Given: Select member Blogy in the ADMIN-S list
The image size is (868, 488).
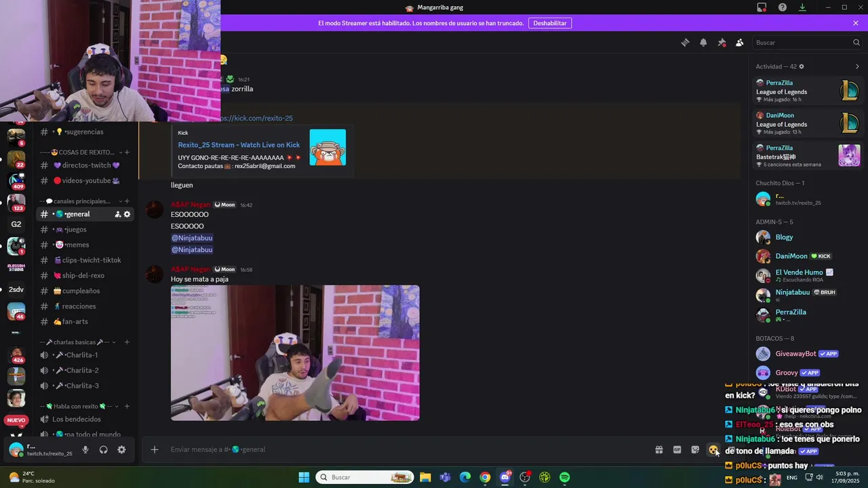Looking at the screenshot, I should click(x=808, y=237).
